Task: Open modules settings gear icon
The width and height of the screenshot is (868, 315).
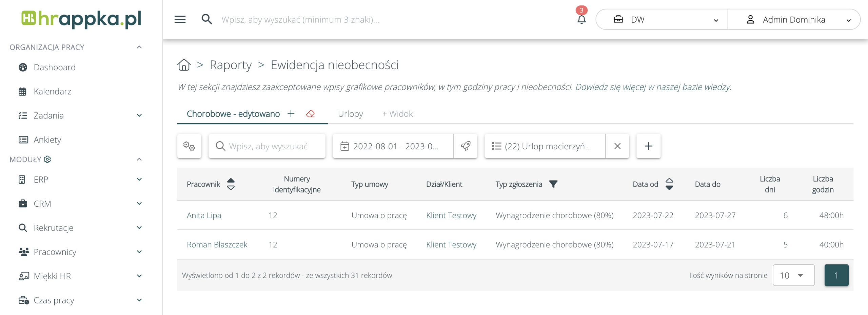Action: click(47, 159)
